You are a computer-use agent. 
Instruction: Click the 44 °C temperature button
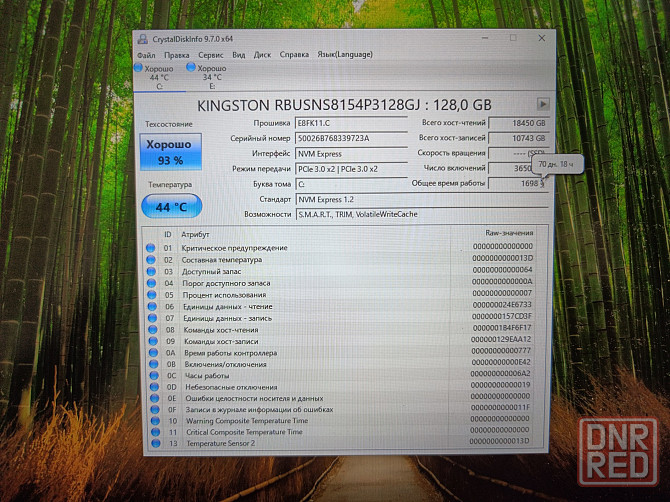tap(171, 207)
